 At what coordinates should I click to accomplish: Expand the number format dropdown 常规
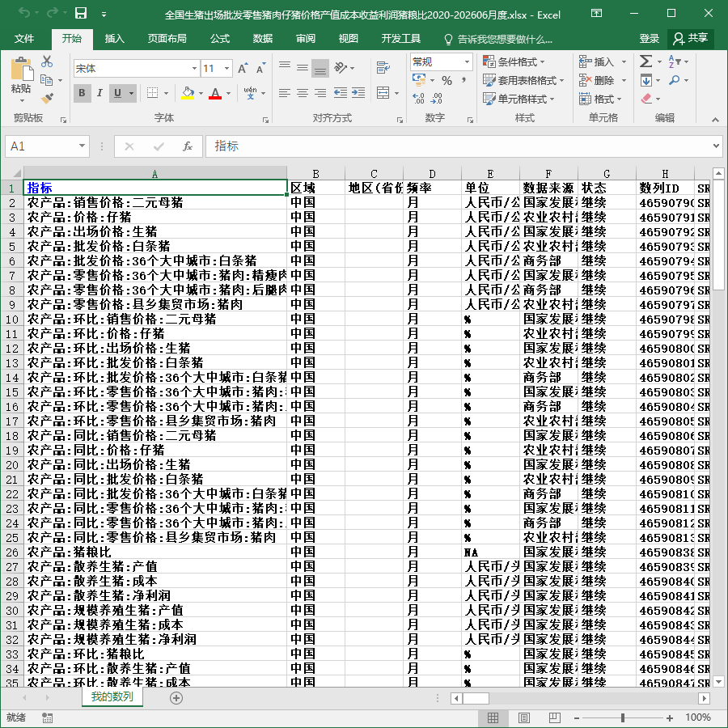pyautogui.click(x=467, y=61)
